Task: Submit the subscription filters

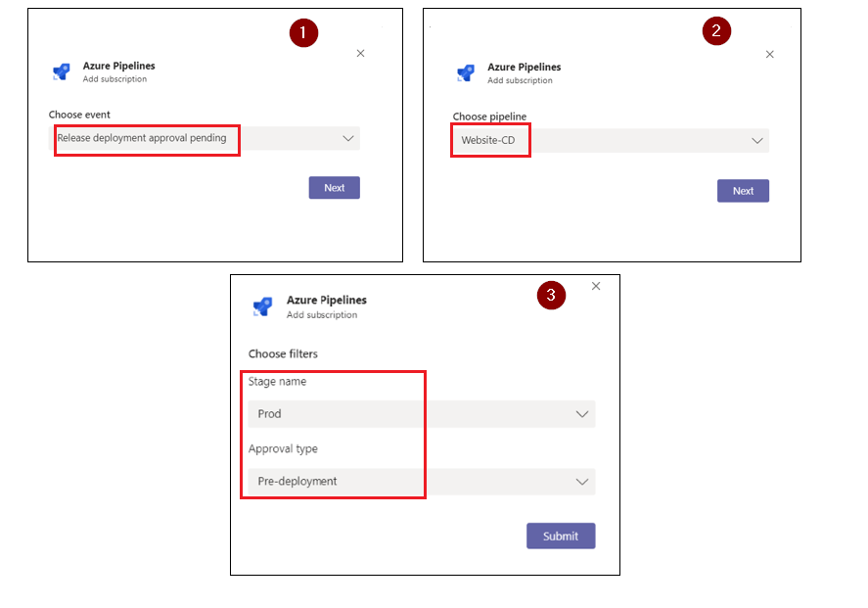Action: pyautogui.click(x=561, y=536)
